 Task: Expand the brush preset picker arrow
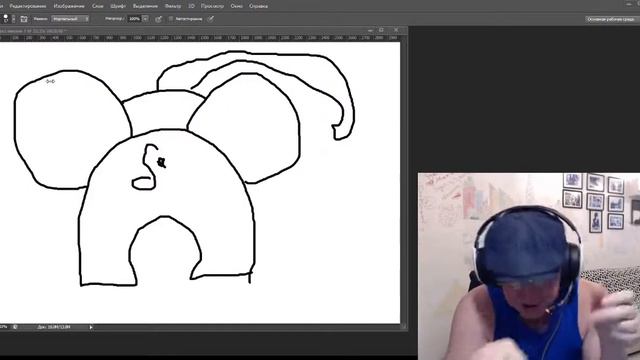pyautogui.click(x=13, y=19)
